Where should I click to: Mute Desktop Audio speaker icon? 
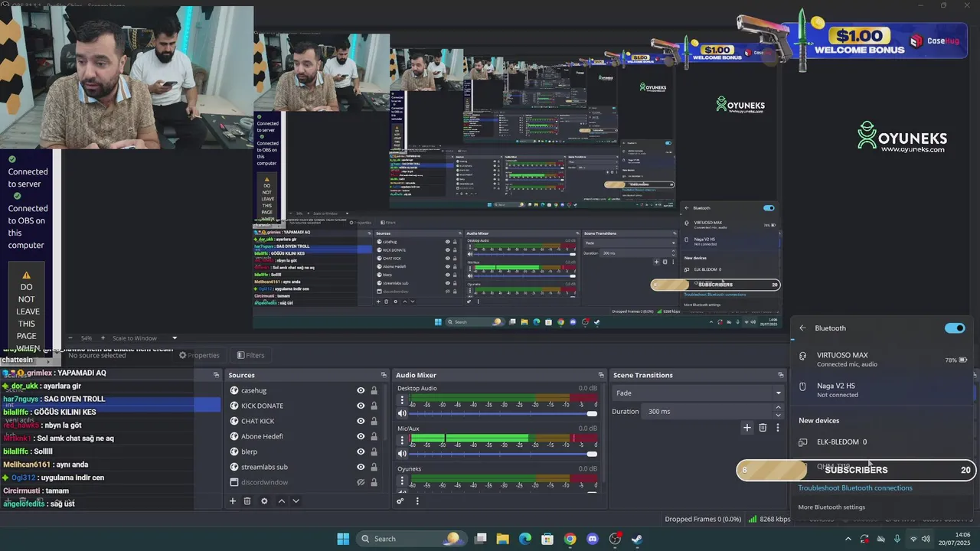[x=402, y=414]
